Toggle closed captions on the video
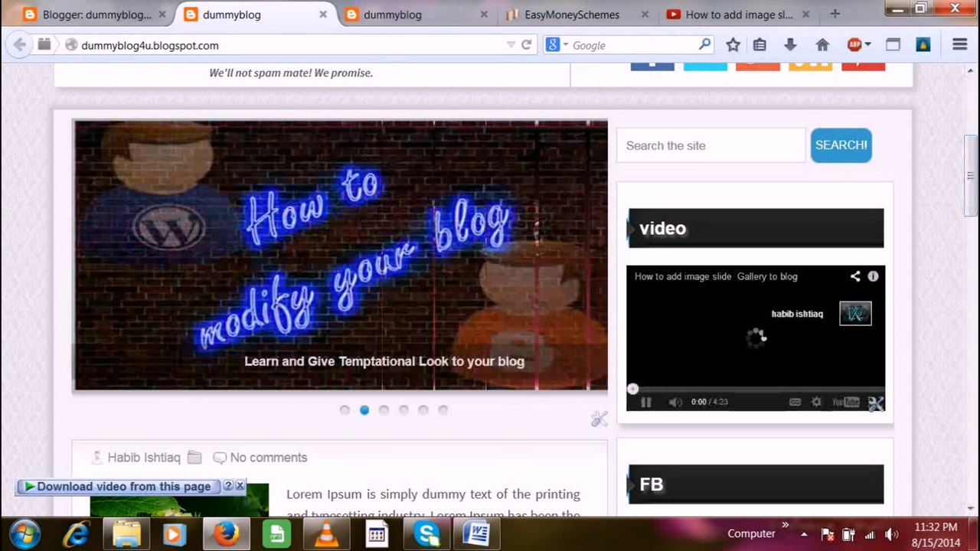Viewport: 980px width, 551px height. (795, 402)
